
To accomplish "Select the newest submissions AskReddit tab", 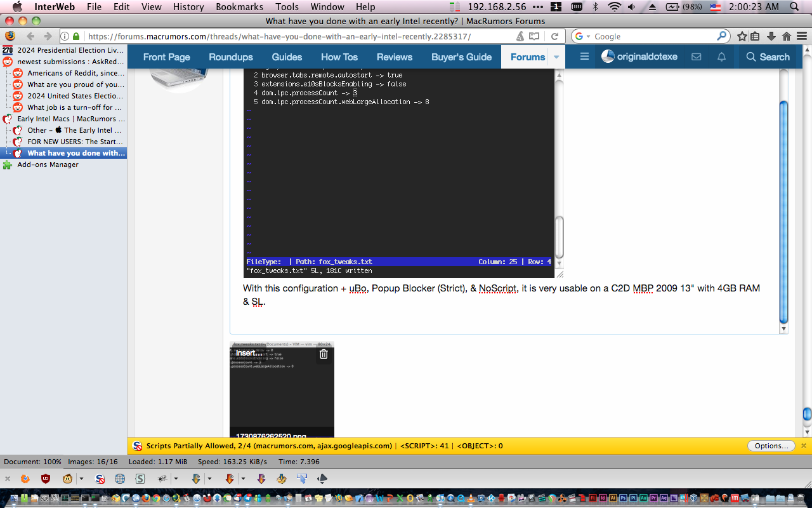I will pos(63,62).
